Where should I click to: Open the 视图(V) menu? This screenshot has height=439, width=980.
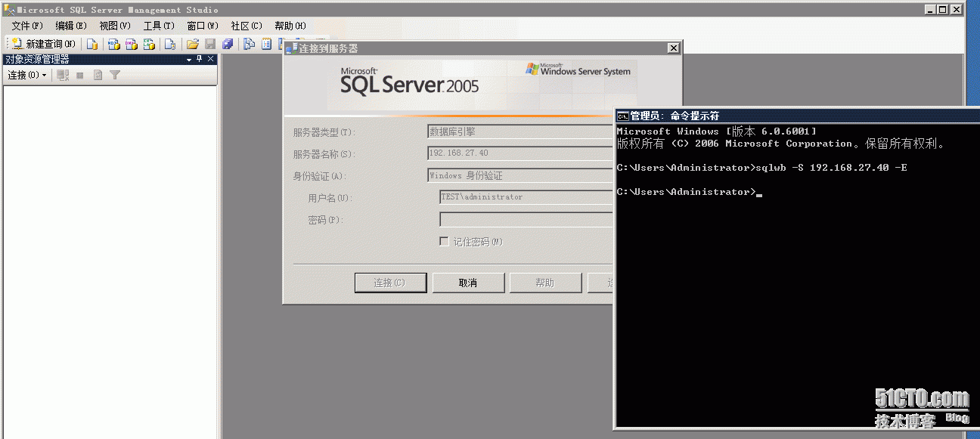115,26
